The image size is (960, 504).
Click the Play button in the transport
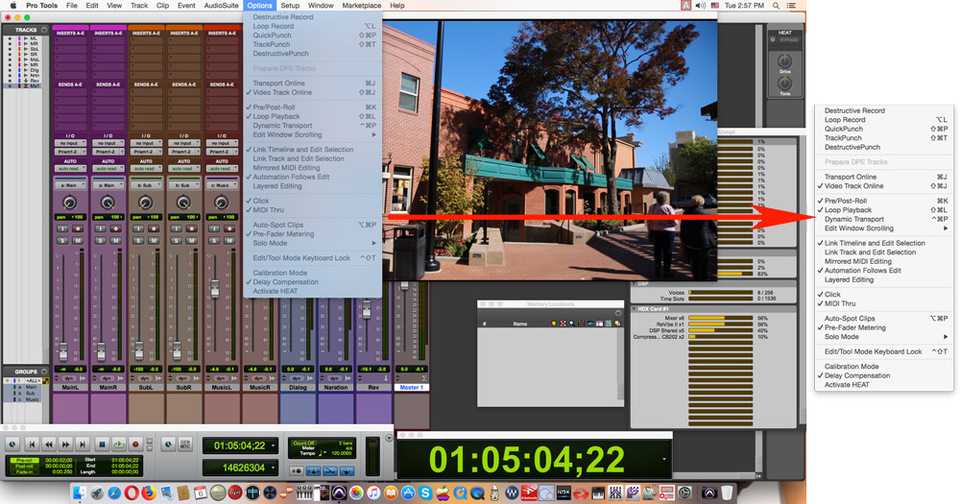point(119,444)
